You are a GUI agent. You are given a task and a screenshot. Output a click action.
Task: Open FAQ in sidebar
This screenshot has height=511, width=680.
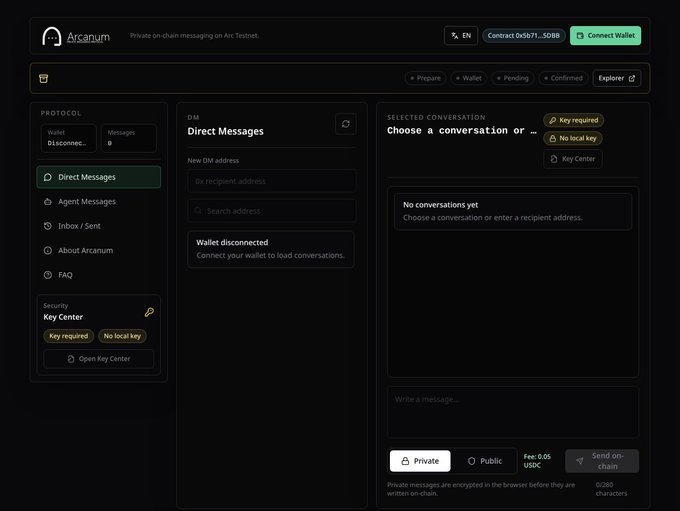(x=98, y=275)
